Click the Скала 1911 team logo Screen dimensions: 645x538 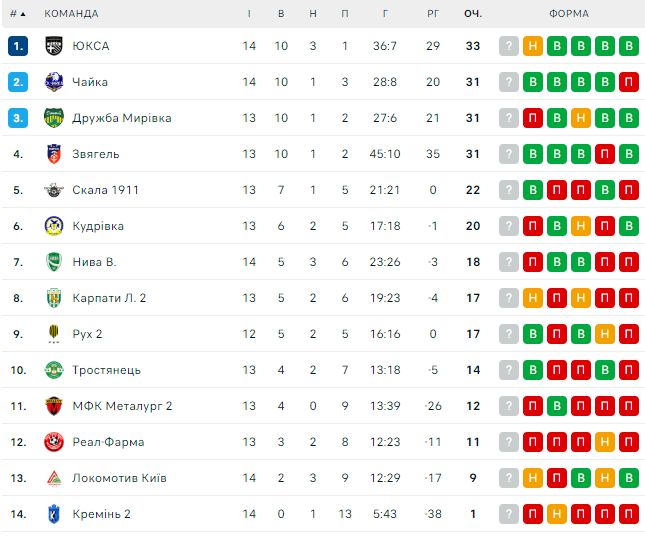click(x=54, y=190)
